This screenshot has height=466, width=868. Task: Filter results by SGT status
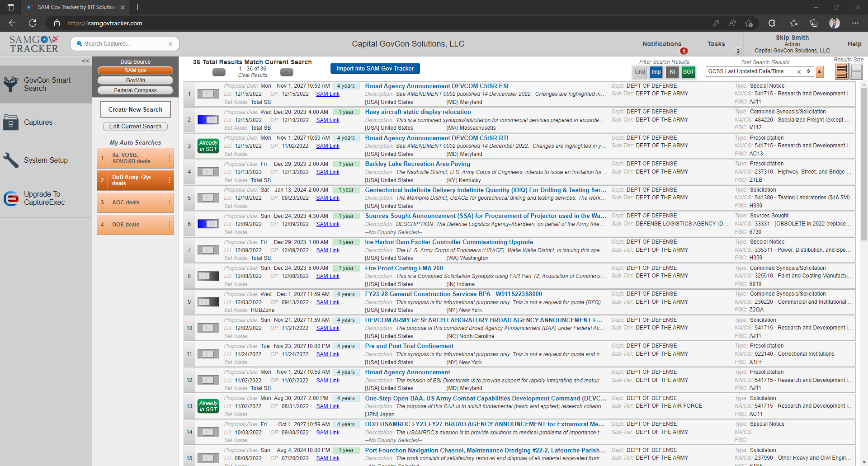click(689, 72)
